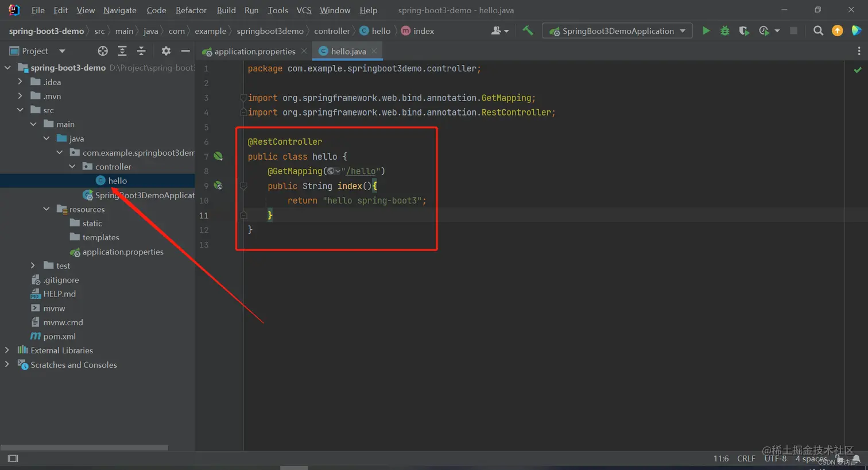This screenshot has width=868, height=470.
Task: Close the application.properties editor tab
Action: pos(304,51)
